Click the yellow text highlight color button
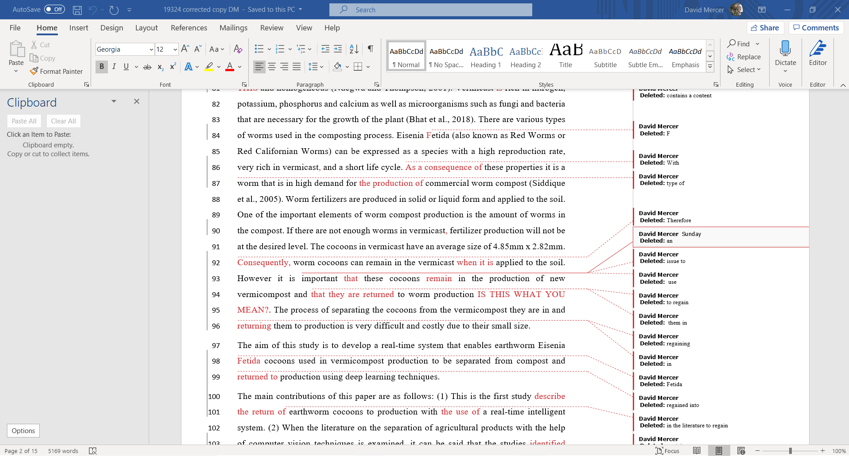The width and height of the screenshot is (849, 456). pyautogui.click(x=208, y=67)
